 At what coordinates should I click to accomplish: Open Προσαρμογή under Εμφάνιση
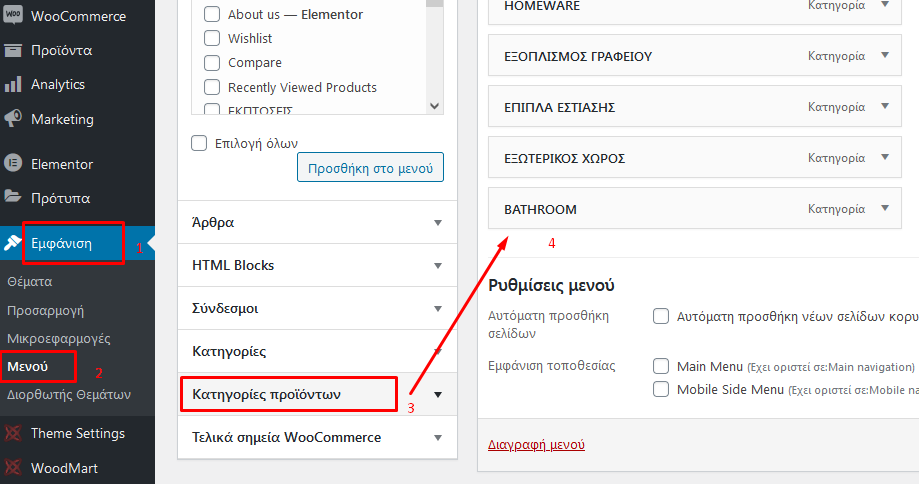click(45, 311)
